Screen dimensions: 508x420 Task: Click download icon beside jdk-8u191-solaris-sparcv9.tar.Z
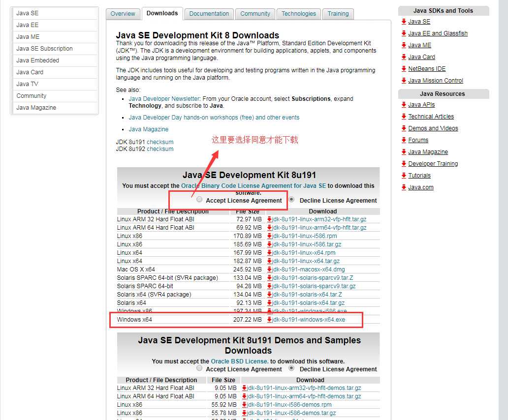pos(269,278)
